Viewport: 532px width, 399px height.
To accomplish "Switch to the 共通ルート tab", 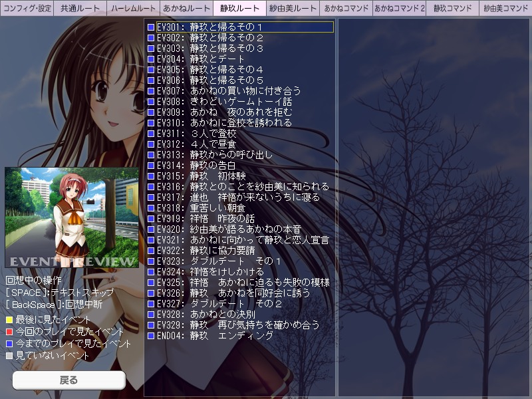I will (x=80, y=8).
